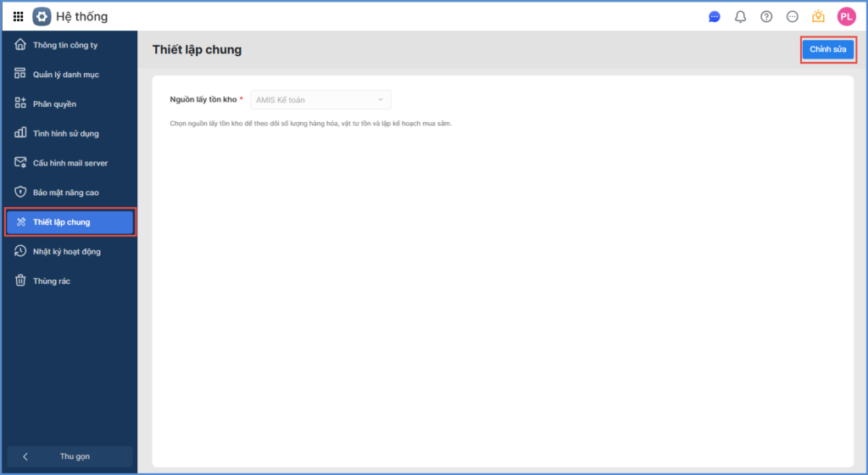This screenshot has width=868, height=475.
Task: Open the blue chat messenger icon
Action: (714, 17)
